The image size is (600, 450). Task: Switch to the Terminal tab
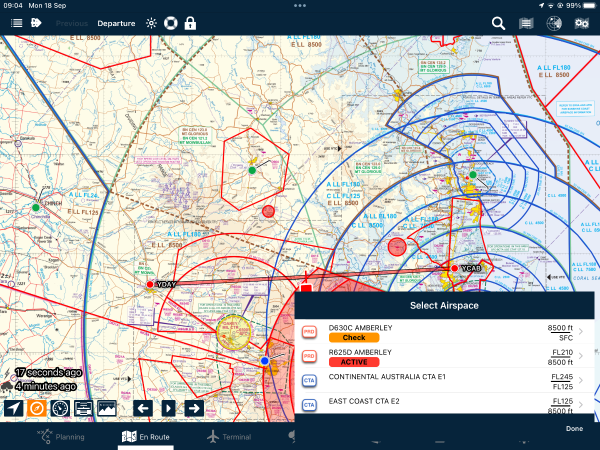point(228,437)
